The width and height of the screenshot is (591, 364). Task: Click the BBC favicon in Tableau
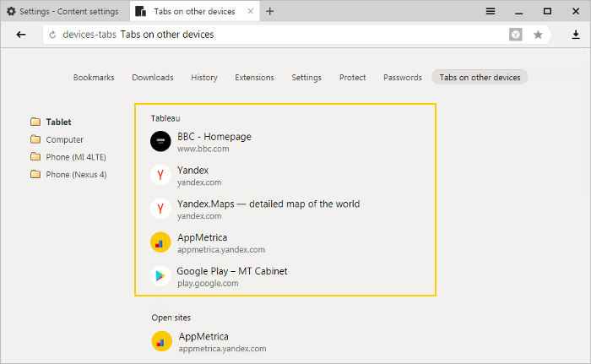click(x=160, y=141)
